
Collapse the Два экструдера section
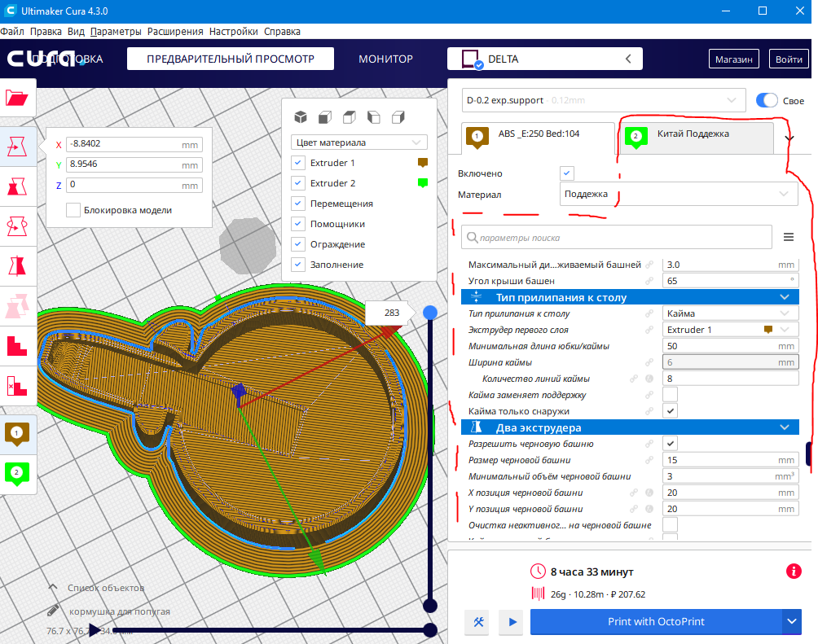630,427
